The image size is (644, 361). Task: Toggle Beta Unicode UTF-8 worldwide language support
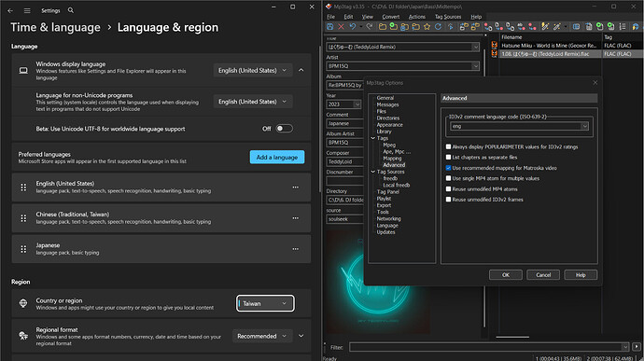284,129
